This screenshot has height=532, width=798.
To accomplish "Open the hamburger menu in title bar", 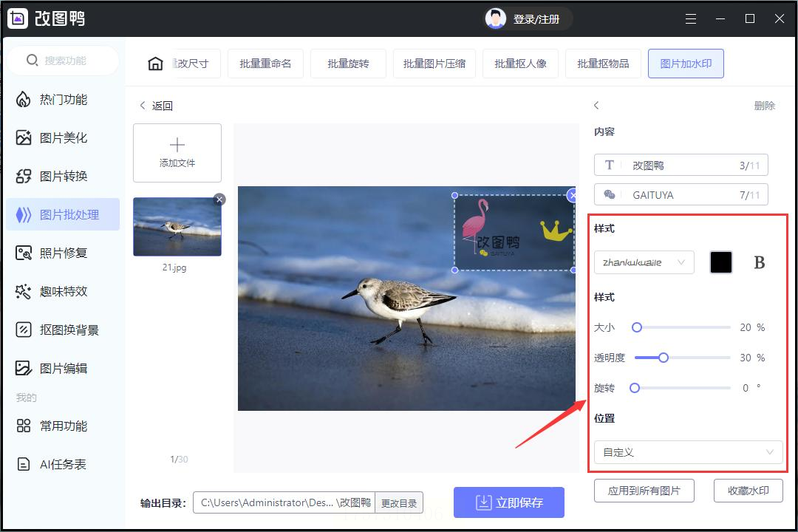I will pos(691,18).
